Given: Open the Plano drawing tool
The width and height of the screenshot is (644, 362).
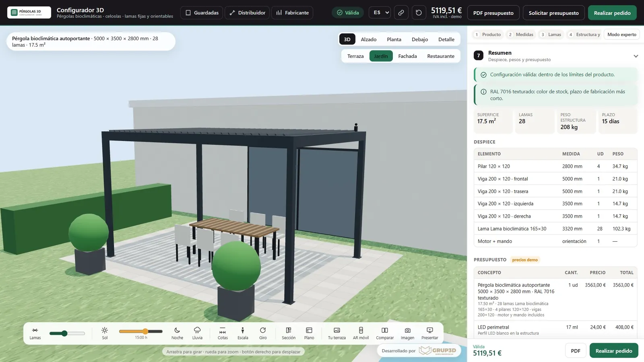Looking at the screenshot, I should tap(309, 333).
